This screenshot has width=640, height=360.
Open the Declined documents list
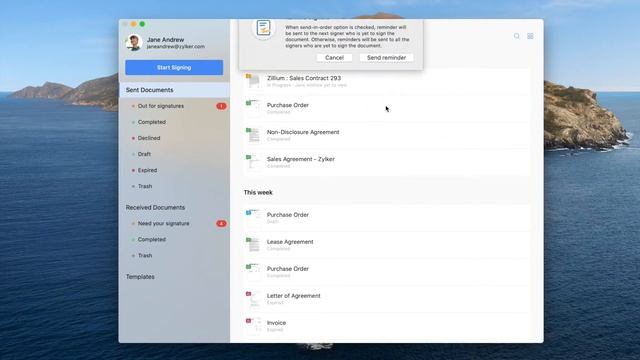pos(149,138)
